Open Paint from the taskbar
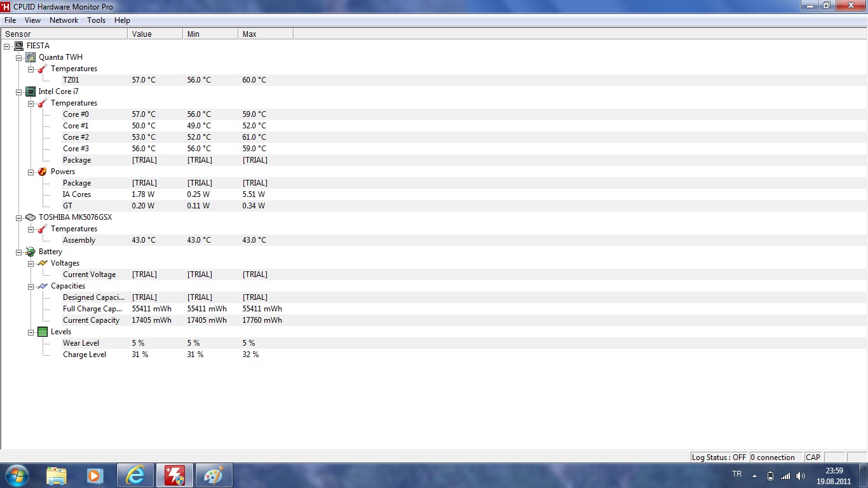 pos(214,475)
